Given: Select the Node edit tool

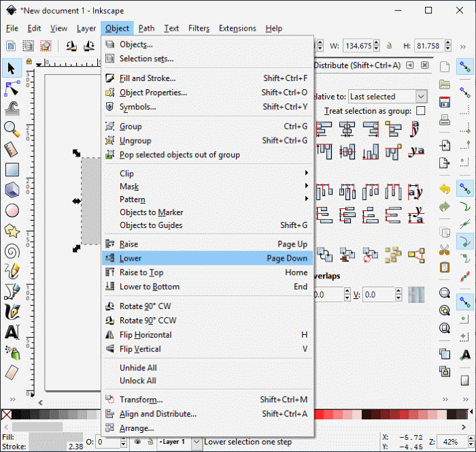Looking at the screenshot, I should pos(12,88).
